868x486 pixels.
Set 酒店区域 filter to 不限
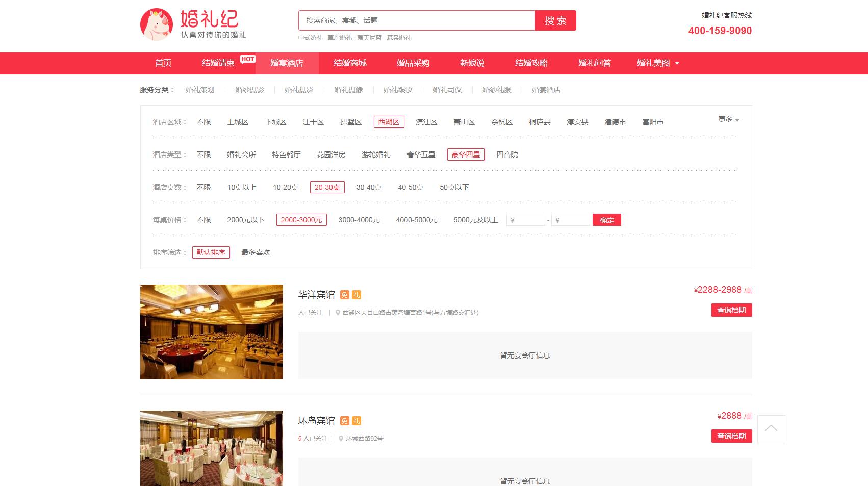tap(203, 122)
